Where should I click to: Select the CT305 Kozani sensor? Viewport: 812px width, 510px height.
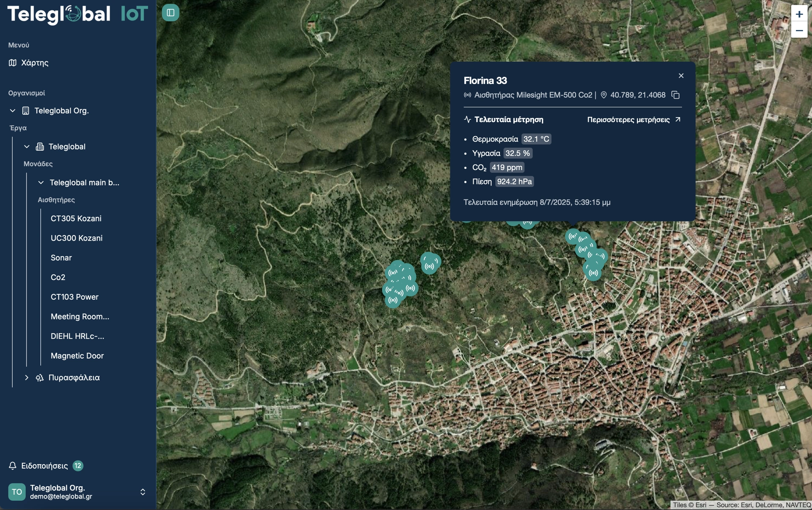[76, 219]
